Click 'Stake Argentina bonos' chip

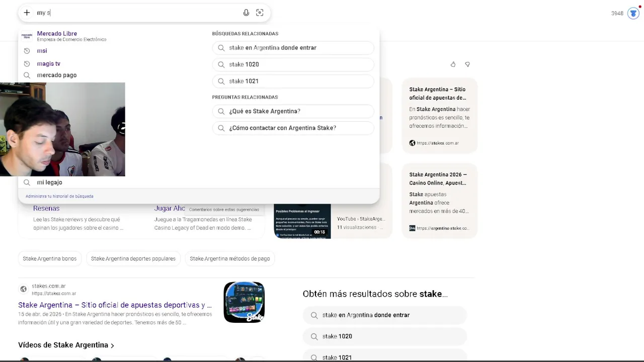tap(50, 258)
